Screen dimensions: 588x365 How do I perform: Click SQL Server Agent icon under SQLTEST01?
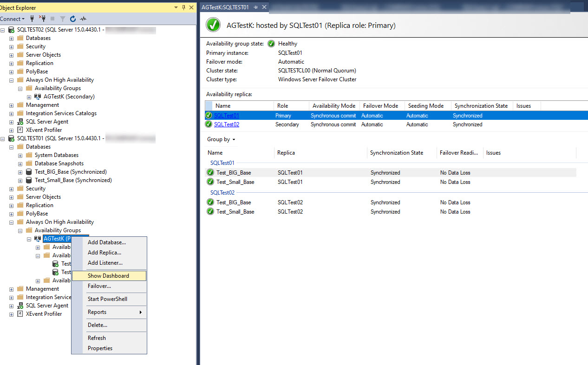[x=20, y=306]
